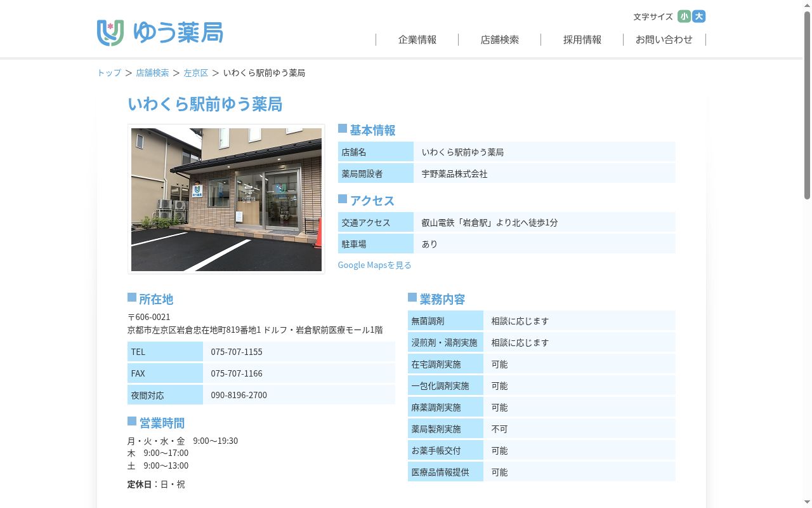The height and width of the screenshot is (508, 812).
Task: Click the 夜間対応 row label
Action: pos(165,395)
